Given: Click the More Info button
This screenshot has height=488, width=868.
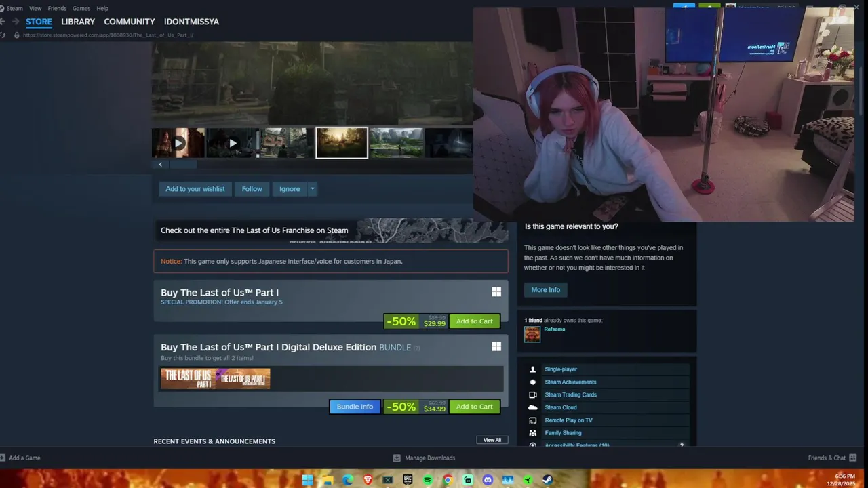Looking at the screenshot, I should pyautogui.click(x=546, y=290).
